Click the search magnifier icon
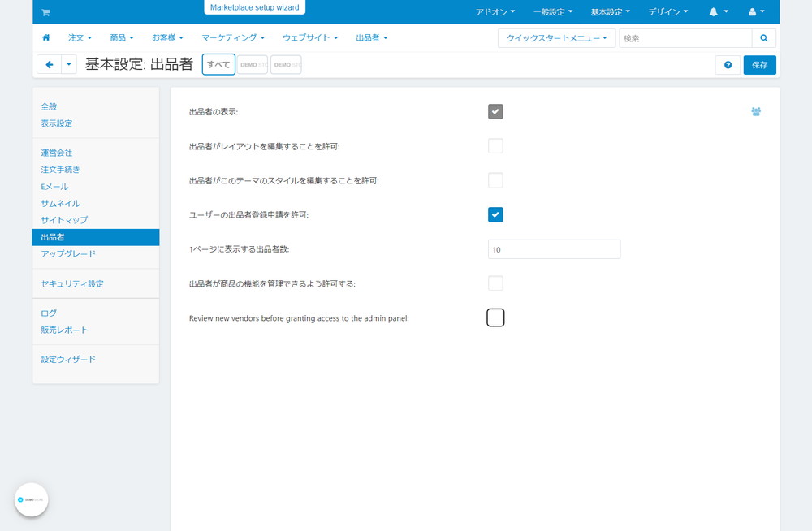This screenshot has width=812, height=531. 764,38
